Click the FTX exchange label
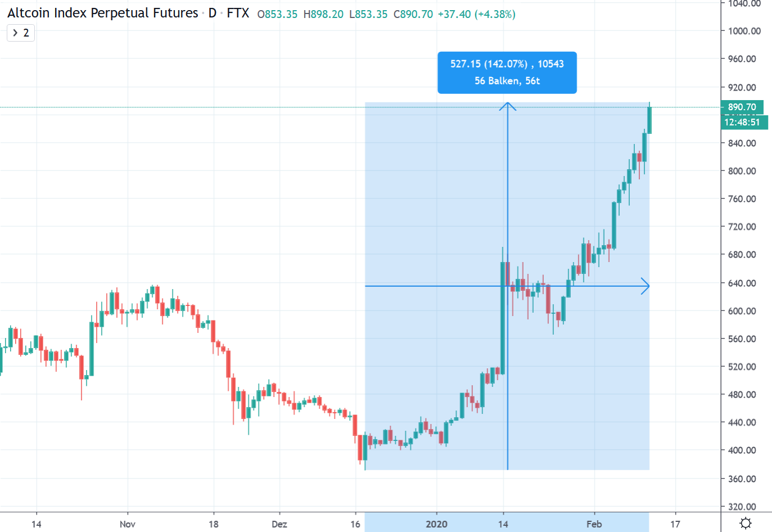Screen dimensions: 772x532 click(x=238, y=13)
